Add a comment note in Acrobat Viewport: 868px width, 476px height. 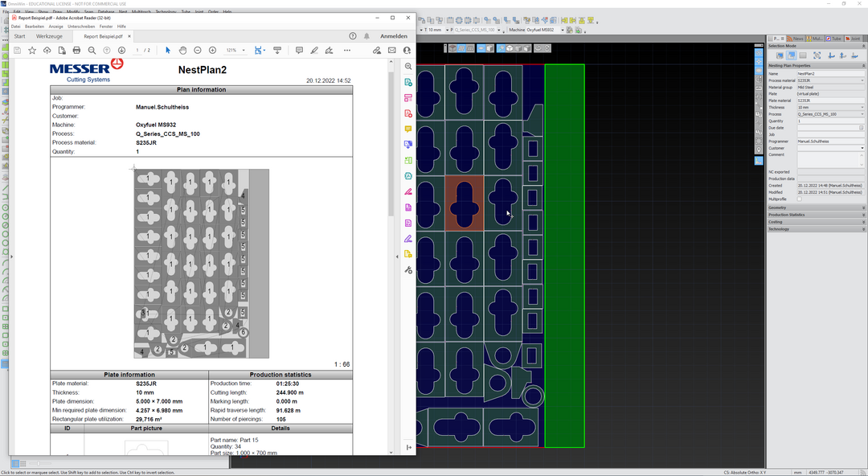point(299,51)
